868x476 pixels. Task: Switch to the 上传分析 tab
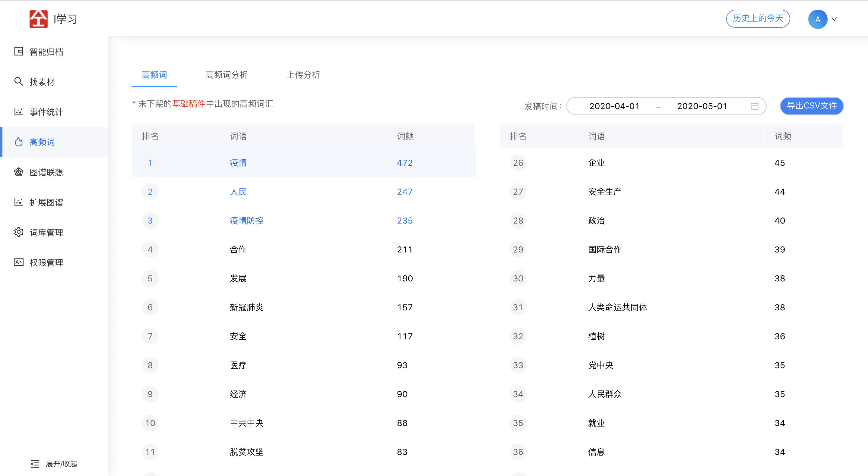[303, 75]
